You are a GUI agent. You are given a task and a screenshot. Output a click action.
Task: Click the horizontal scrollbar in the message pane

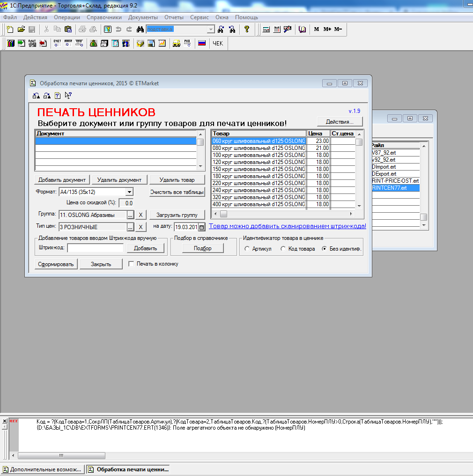tap(62, 455)
